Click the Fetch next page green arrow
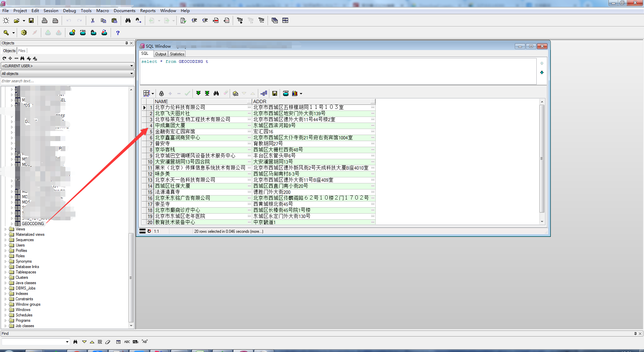The image size is (644, 352). coord(198,93)
